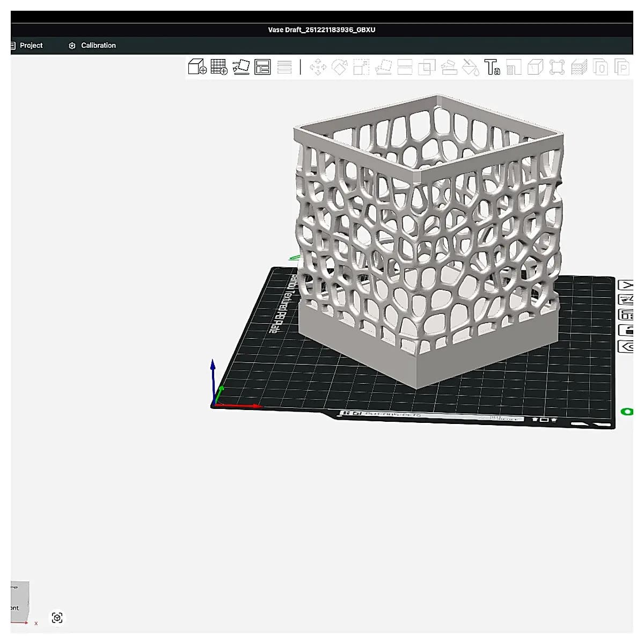Image resolution: width=644 pixels, height=644 pixels.
Task: Auto orient objects on this plate
Action: coord(626,300)
